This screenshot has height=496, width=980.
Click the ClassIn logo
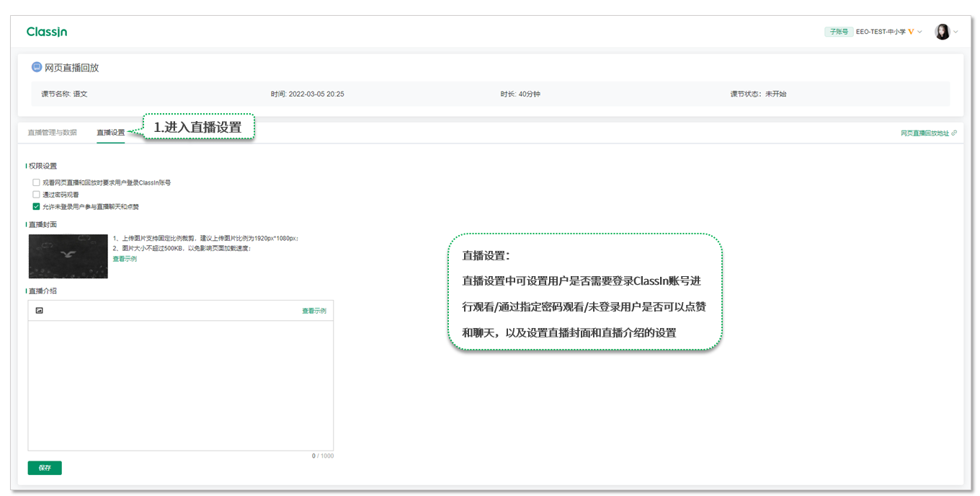(47, 32)
